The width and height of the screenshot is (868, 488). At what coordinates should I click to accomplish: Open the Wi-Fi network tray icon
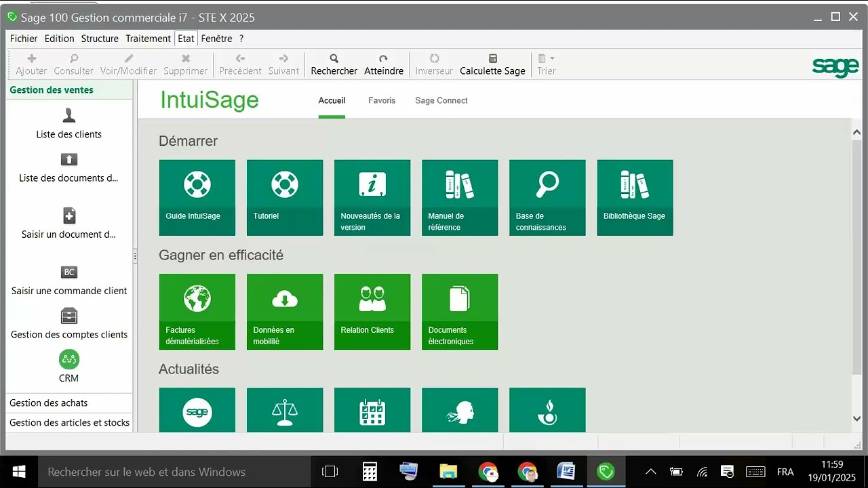[x=703, y=472]
